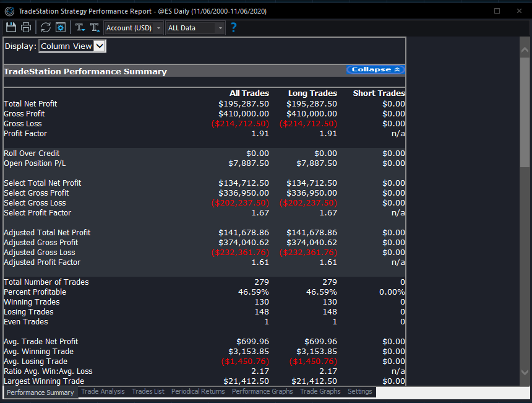Open the Print icon
This screenshot has width=532, height=403.
pos(25,27)
